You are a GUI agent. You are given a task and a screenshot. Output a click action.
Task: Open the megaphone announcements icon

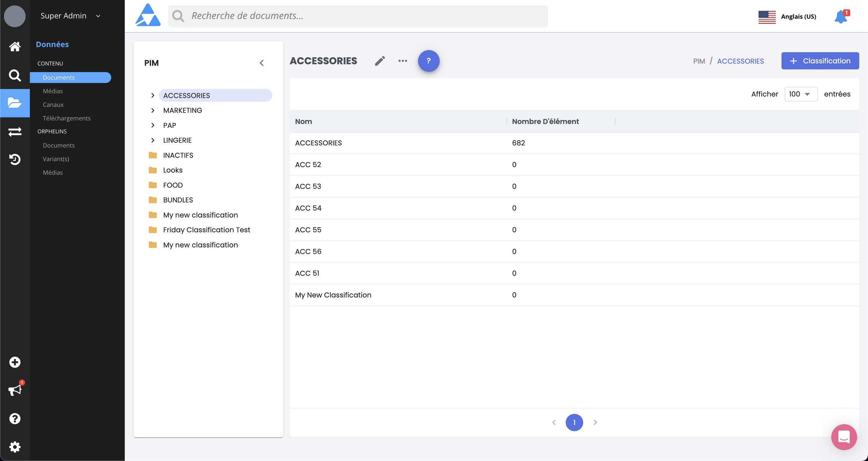[15, 390]
